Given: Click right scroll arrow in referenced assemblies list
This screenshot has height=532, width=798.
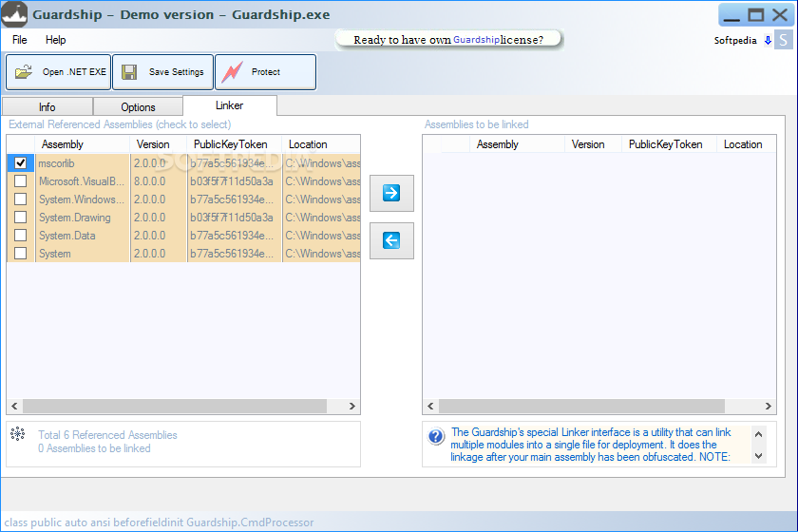Looking at the screenshot, I should pos(352,406).
